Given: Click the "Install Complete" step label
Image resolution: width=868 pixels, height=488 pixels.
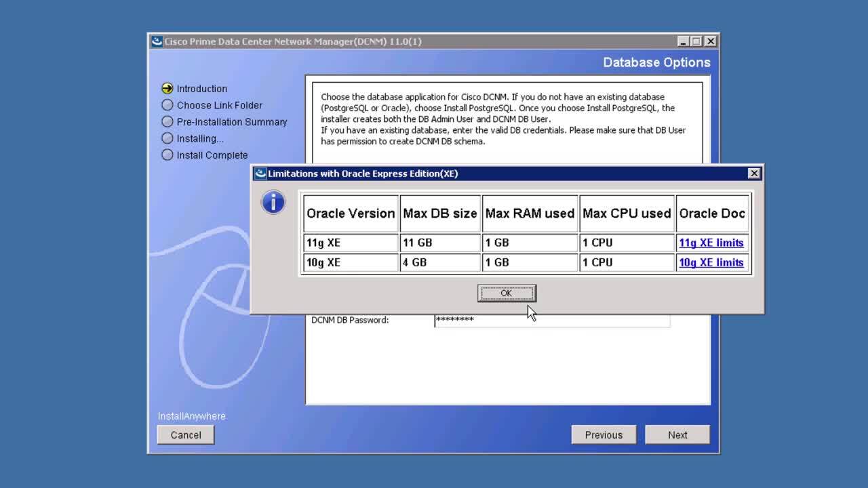Looking at the screenshot, I should 212,155.
